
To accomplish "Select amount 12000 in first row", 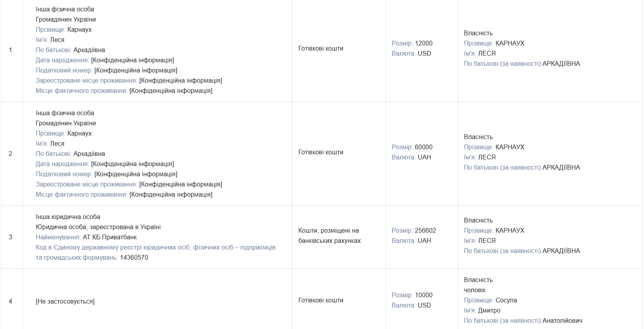I will point(424,43).
